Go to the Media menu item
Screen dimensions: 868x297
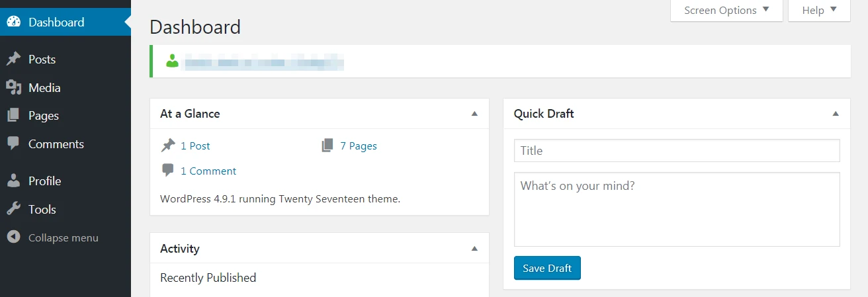65,88
